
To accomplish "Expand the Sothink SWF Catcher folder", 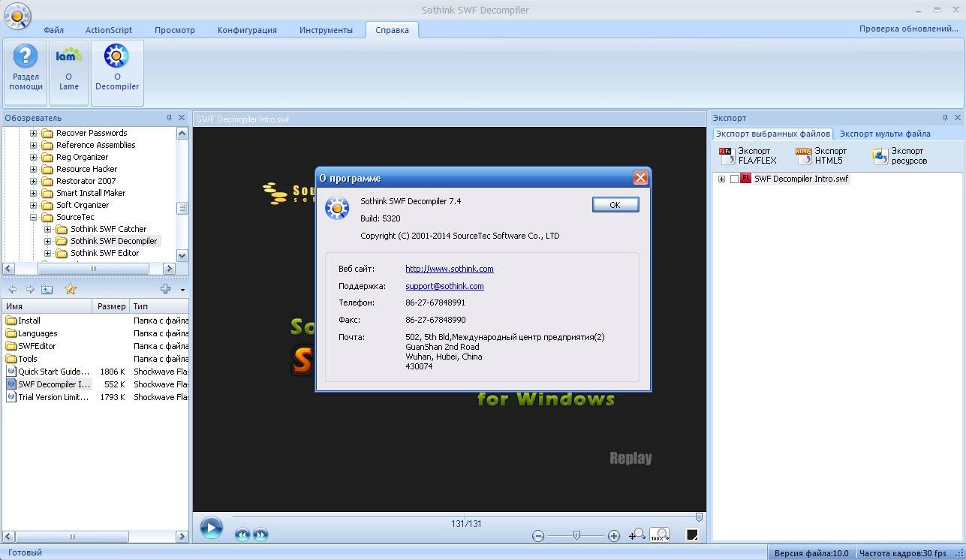I will point(47,229).
